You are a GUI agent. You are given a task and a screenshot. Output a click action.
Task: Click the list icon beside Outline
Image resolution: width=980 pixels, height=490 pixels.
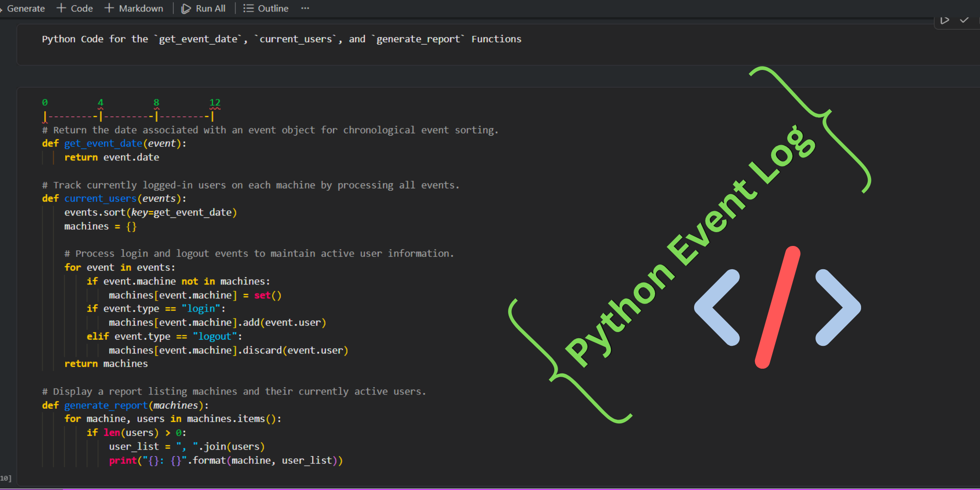coord(248,9)
